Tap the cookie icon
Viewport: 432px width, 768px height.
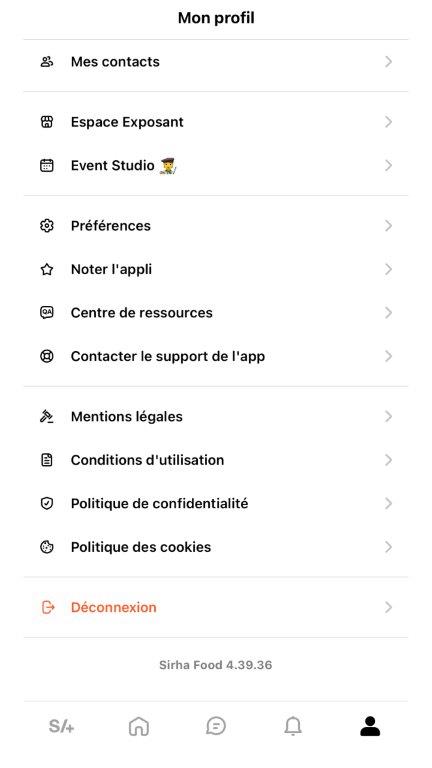(x=47, y=547)
